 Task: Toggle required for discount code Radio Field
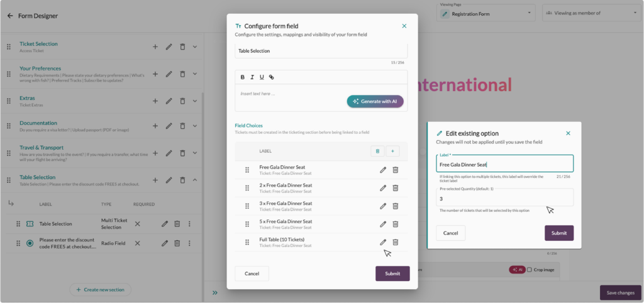click(x=138, y=243)
